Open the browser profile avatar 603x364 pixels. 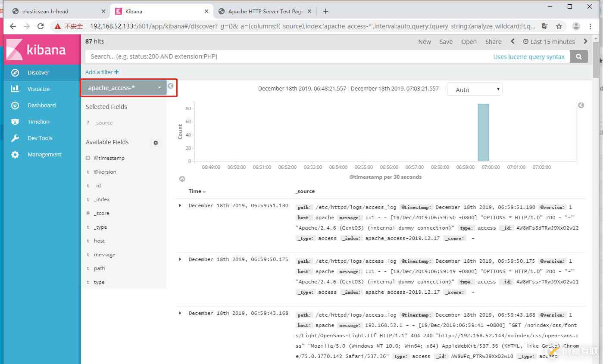(576, 26)
